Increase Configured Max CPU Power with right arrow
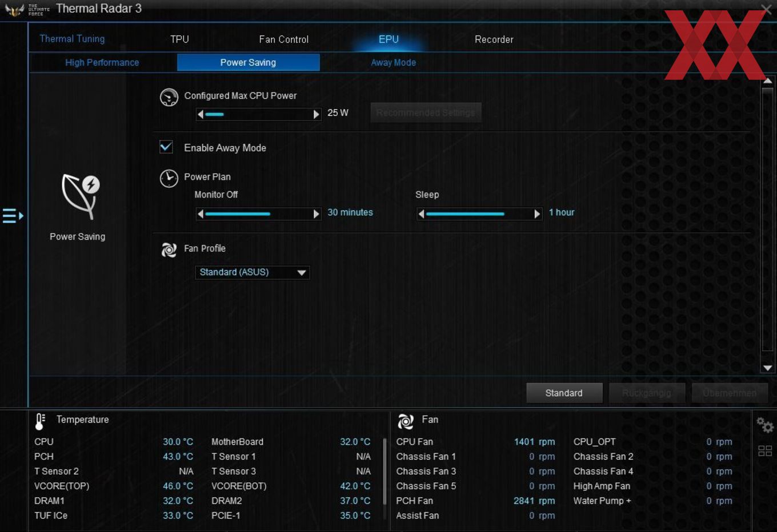The width and height of the screenshot is (777, 532). tap(316, 114)
